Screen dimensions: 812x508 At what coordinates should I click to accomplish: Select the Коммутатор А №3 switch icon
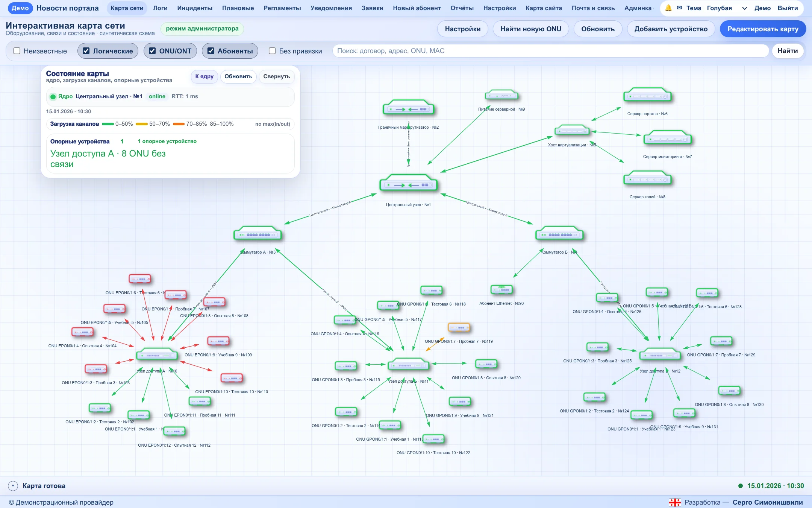pyautogui.click(x=258, y=234)
